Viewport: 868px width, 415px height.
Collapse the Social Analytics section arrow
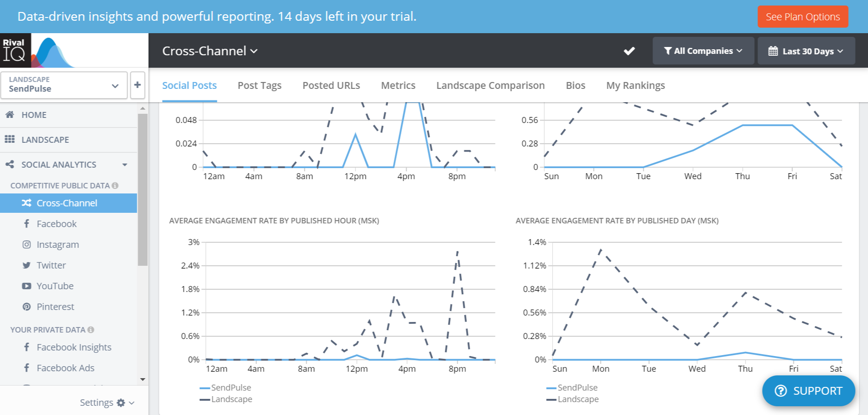pyautogui.click(x=124, y=165)
